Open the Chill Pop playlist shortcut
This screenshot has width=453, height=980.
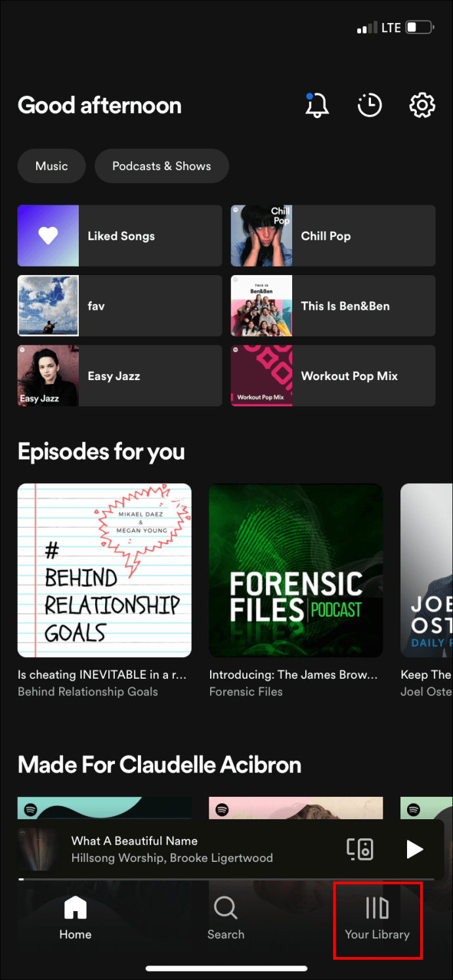[x=333, y=236]
